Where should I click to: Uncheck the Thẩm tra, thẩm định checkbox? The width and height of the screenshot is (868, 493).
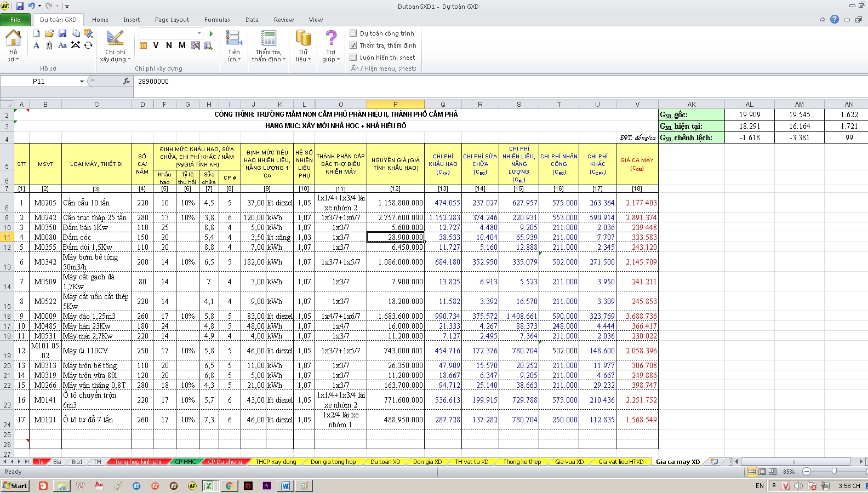[x=353, y=45]
